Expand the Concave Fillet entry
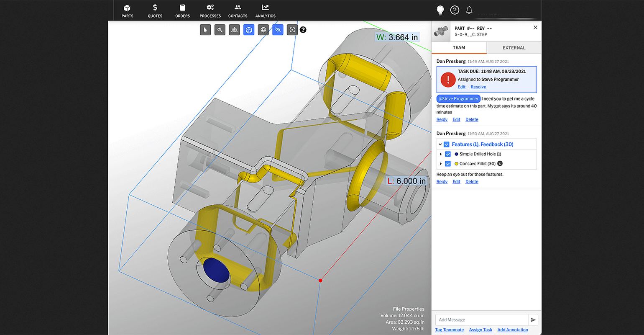 click(x=441, y=163)
